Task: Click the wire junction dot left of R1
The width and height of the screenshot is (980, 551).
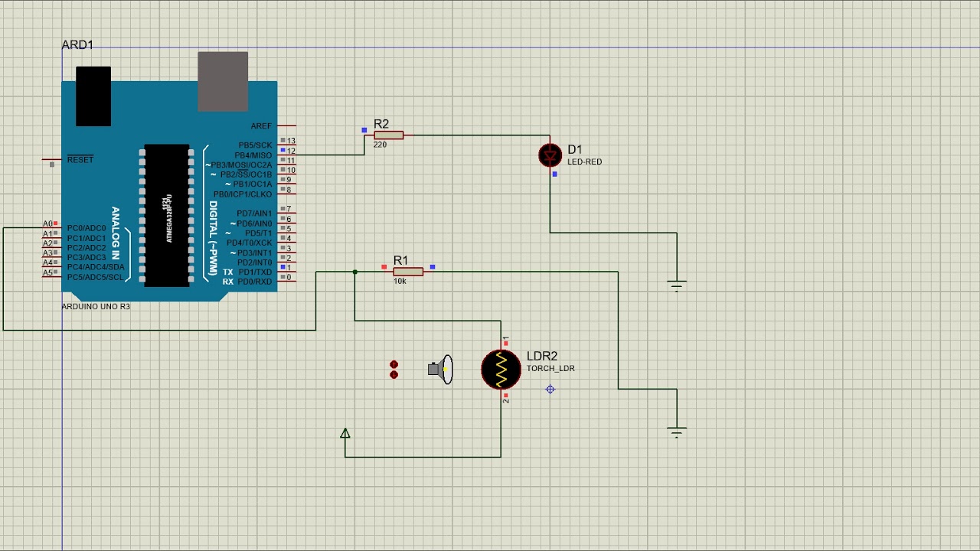Action: point(354,272)
